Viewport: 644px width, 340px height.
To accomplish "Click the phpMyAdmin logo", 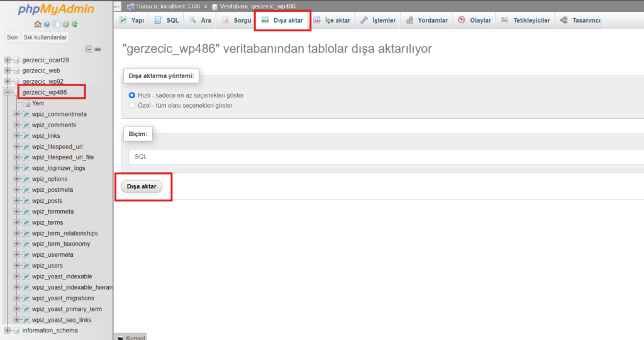I will [56, 9].
